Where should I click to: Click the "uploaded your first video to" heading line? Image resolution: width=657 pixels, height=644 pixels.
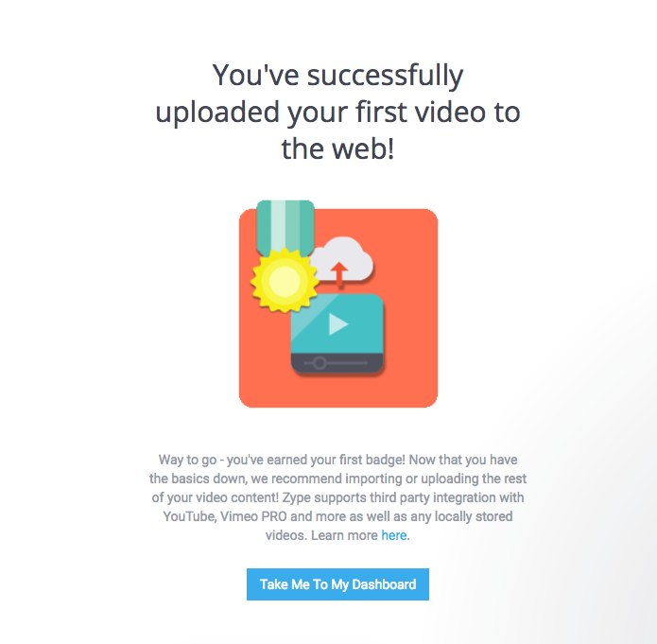[337, 113]
